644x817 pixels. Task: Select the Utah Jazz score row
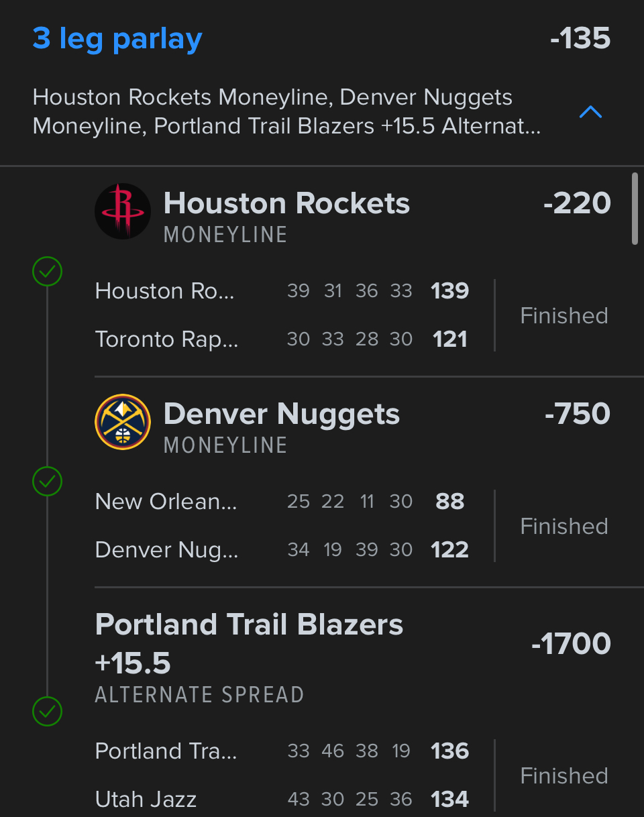tap(282, 800)
